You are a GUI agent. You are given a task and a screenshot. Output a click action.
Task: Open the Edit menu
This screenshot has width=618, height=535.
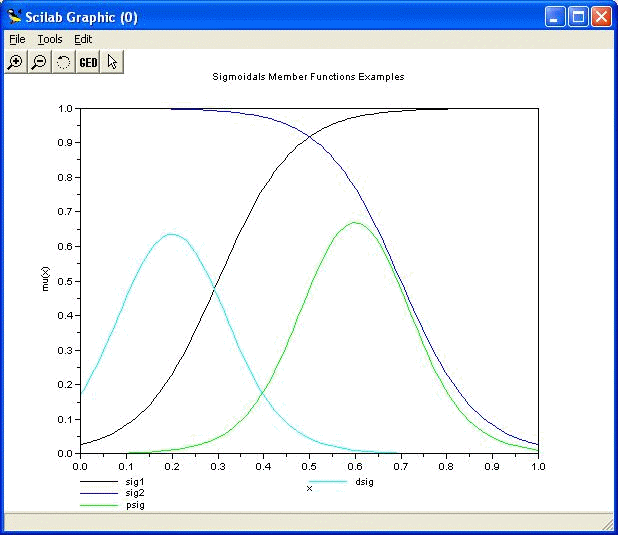pyautogui.click(x=83, y=39)
